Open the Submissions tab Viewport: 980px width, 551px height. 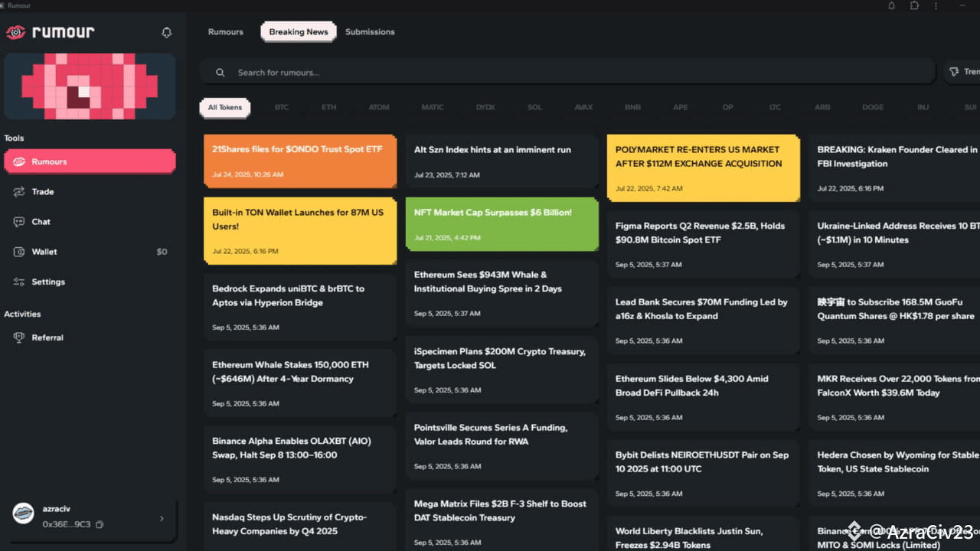370,32
